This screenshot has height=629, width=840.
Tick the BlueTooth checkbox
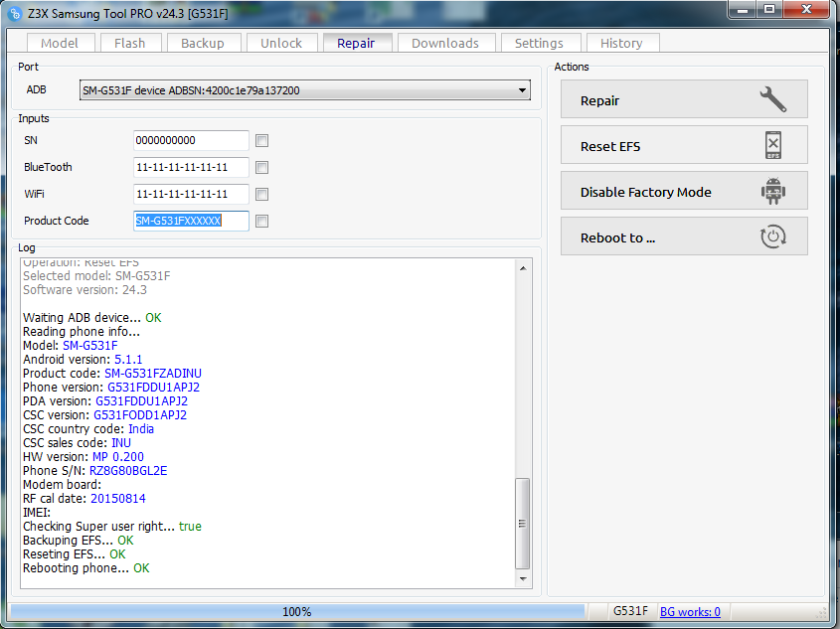262,168
